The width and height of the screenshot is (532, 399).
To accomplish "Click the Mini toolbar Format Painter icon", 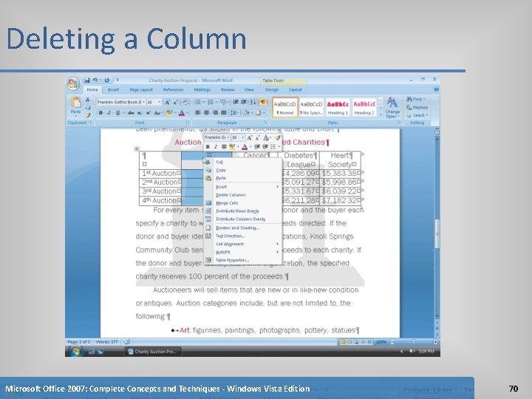I will tap(278, 137).
